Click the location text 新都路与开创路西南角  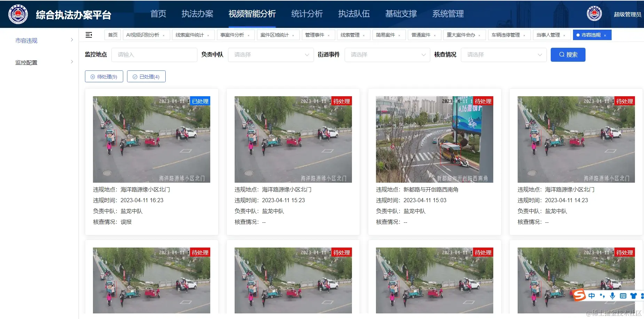pos(431,190)
